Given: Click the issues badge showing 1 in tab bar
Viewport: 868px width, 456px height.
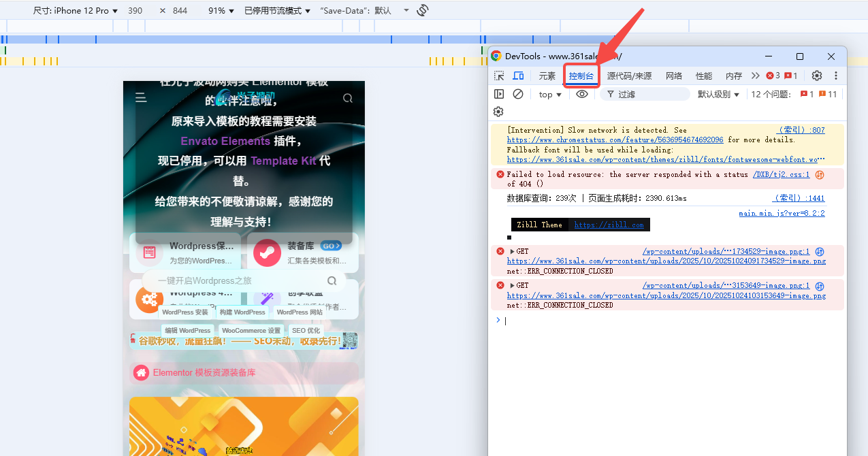Looking at the screenshot, I should click(x=790, y=76).
